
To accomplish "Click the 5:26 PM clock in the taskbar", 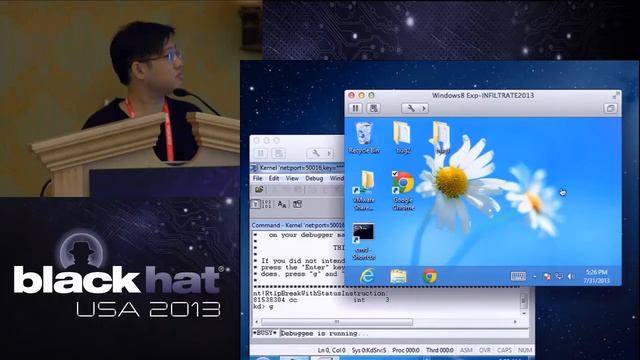I will (597, 276).
